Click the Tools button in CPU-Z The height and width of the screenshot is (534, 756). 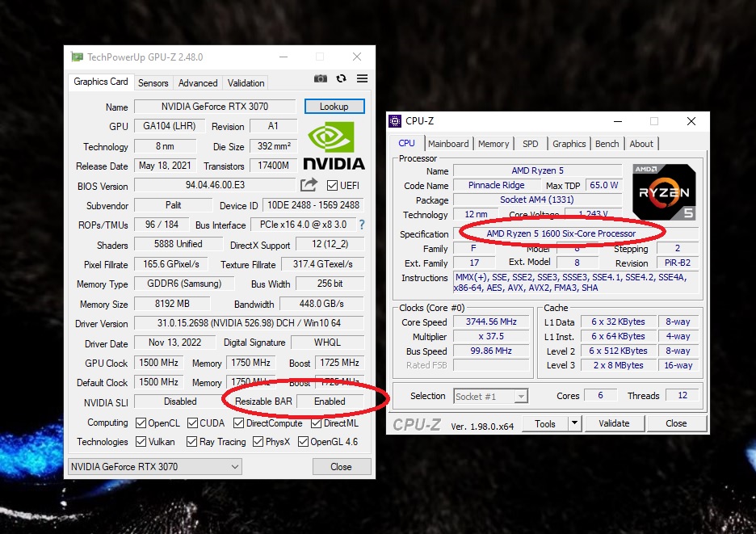point(545,423)
